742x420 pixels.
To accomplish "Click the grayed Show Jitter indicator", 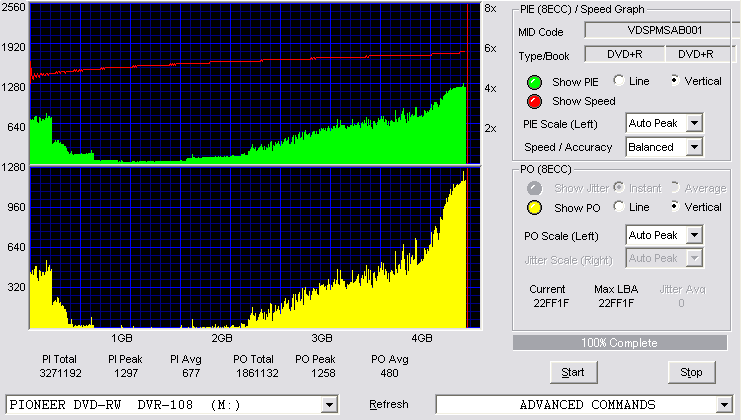I will pos(534,188).
